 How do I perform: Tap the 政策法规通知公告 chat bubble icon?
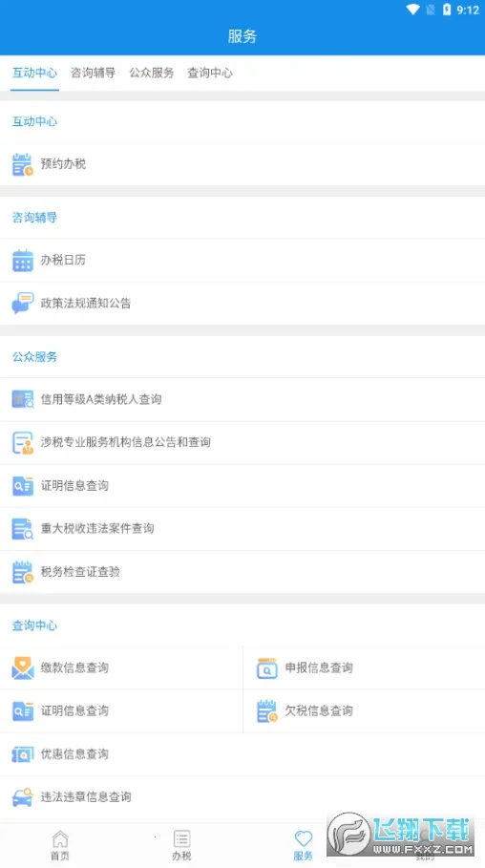[23, 304]
